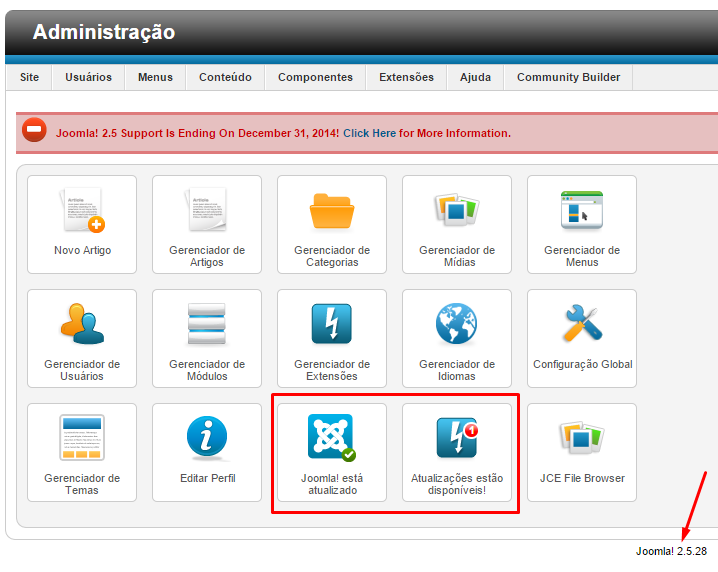Open the Usuários menu
The image size is (718, 572).
[x=88, y=77]
